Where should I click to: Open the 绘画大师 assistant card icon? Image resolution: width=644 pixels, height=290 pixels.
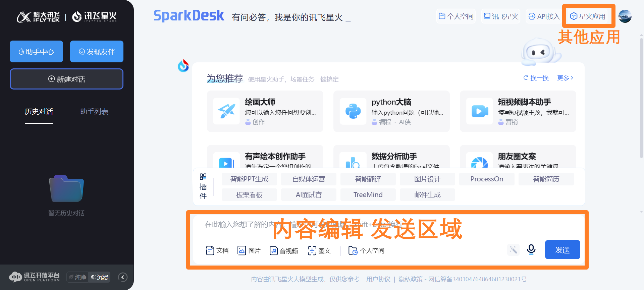pyautogui.click(x=226, y=111)
